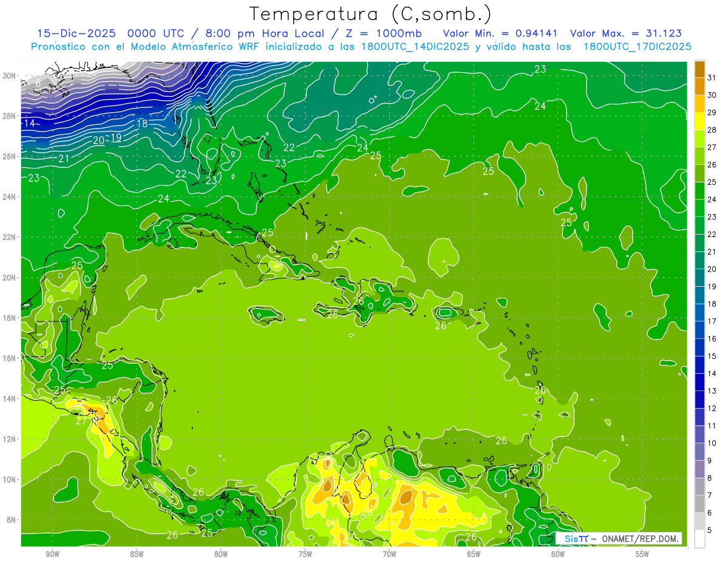
Task: Click the "55W" longitude axis label
Action: [642, 554]
